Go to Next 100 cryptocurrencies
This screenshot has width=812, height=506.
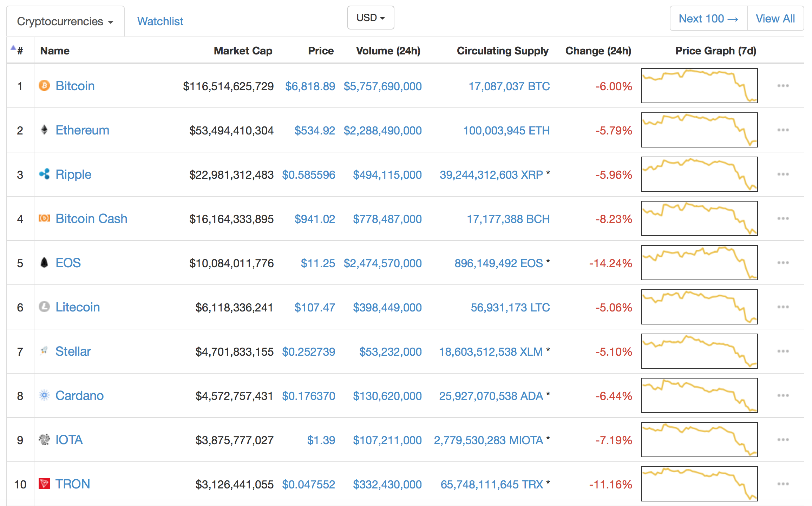(x=708, y=19)
